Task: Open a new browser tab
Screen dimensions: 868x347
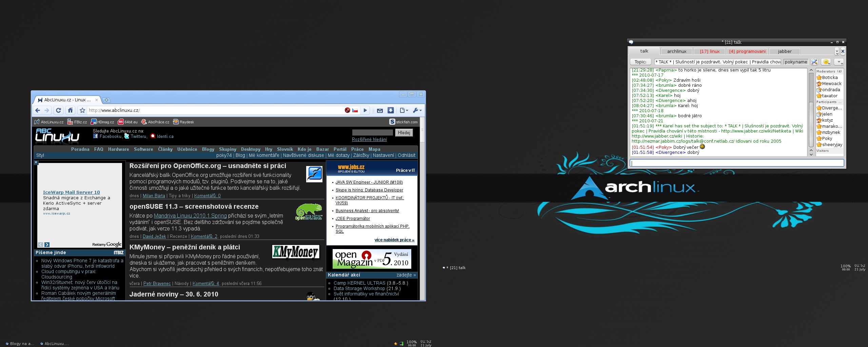Action: pyautogui.click(x=106, y=100)
